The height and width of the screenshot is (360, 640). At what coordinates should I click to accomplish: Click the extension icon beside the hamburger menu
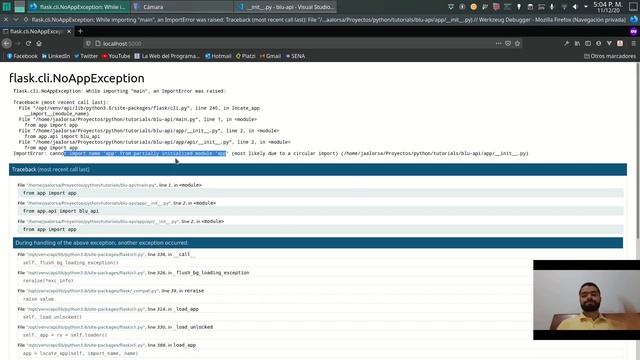click(620, 43)
